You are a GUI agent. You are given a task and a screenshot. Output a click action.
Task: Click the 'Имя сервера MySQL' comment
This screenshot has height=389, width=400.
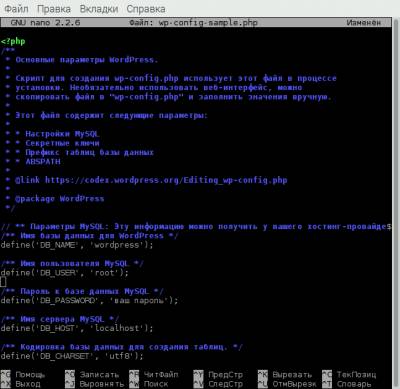click(60, 319)
